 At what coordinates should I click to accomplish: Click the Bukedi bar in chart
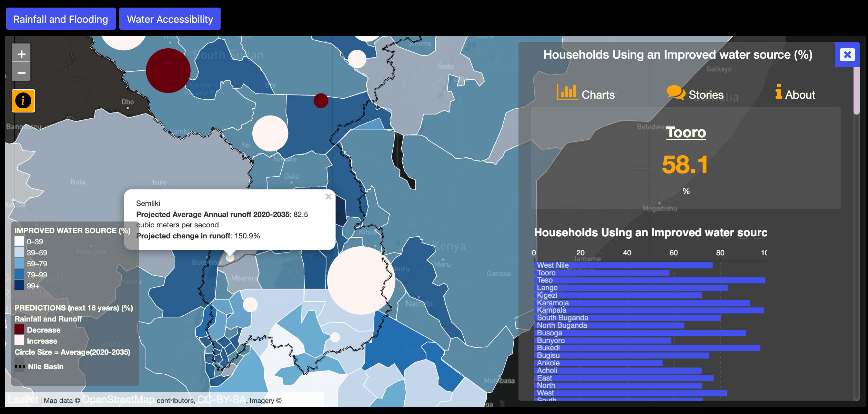click(x=647, y=348)
